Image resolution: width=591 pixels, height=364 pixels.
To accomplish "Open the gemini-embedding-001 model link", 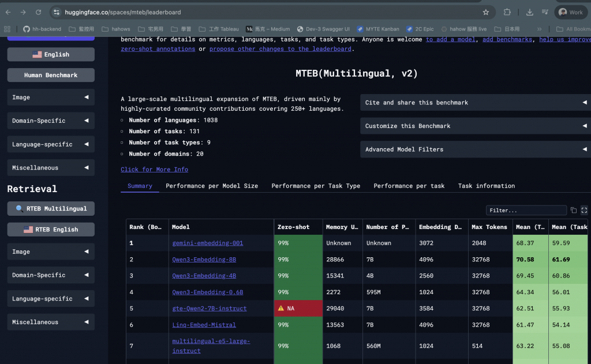I will (x=208, y=243).
